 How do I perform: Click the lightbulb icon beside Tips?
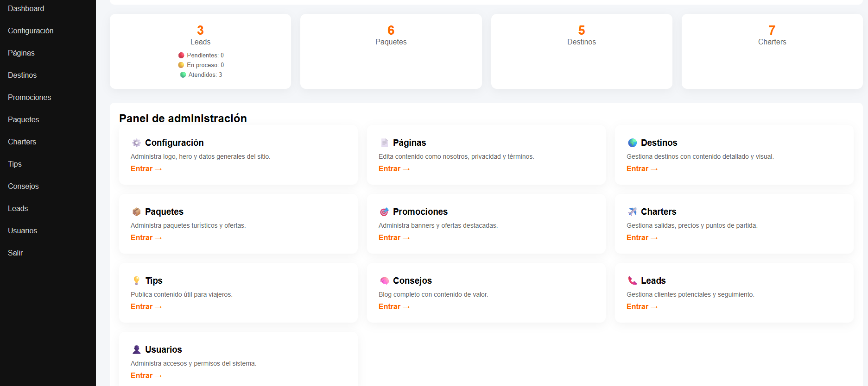point(136,280)
